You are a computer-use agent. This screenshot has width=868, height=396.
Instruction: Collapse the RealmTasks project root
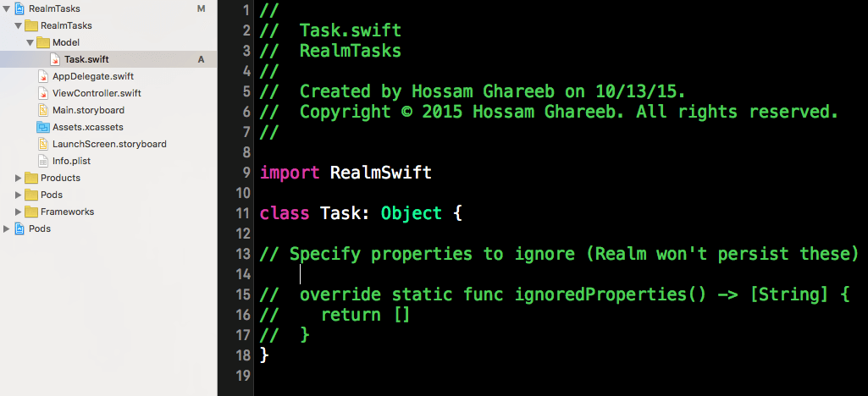coord(7,8)
